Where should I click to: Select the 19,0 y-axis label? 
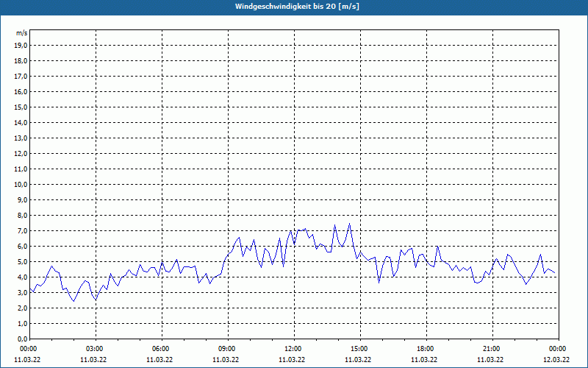coord(21,46)
